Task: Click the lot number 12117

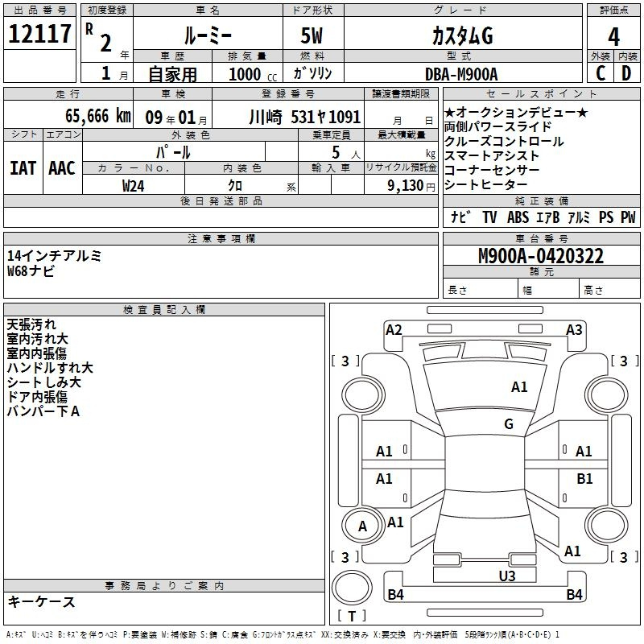Action: coord(39,34)
